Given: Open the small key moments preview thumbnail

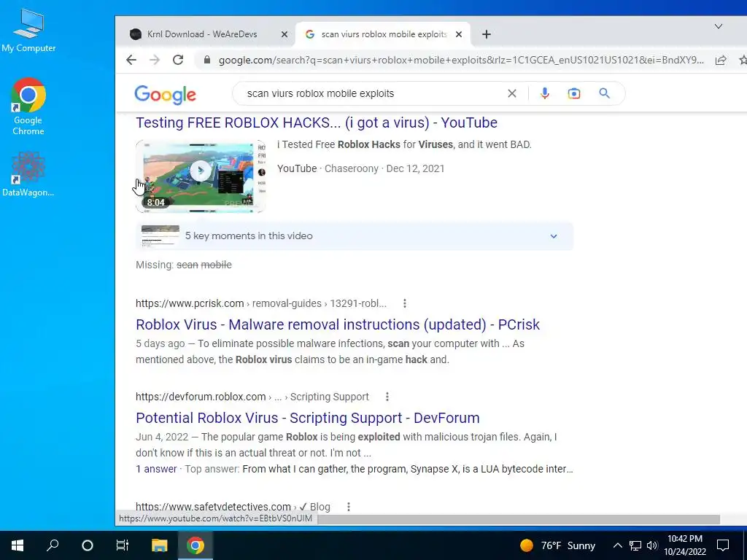Looking at the screenshot, I should 160,236.
